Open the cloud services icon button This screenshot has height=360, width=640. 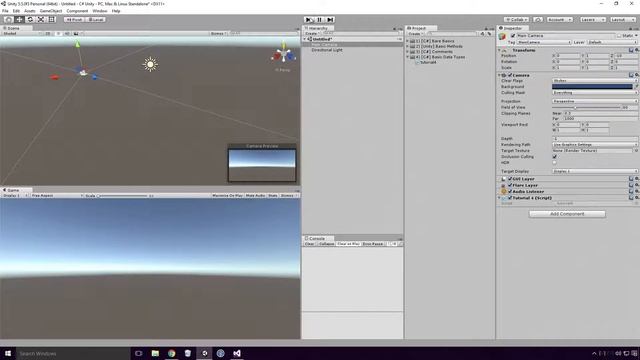538,20
